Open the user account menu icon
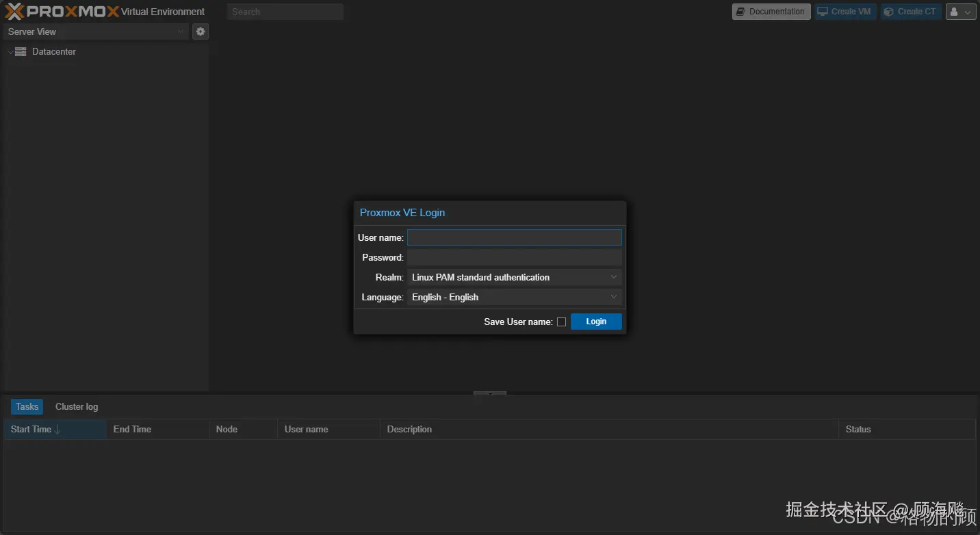The width and height of the screenshot is (980, 535). tap(961, 12)
